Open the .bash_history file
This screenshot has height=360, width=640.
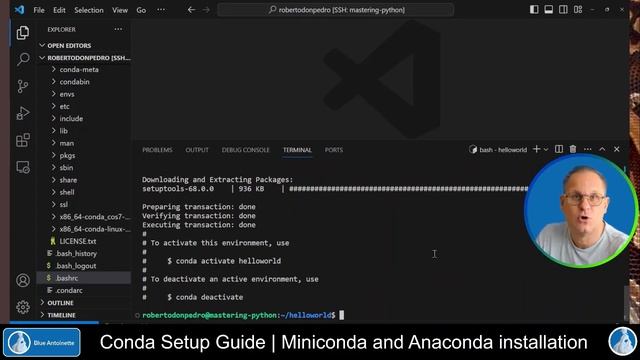click(x=84, y=253)
